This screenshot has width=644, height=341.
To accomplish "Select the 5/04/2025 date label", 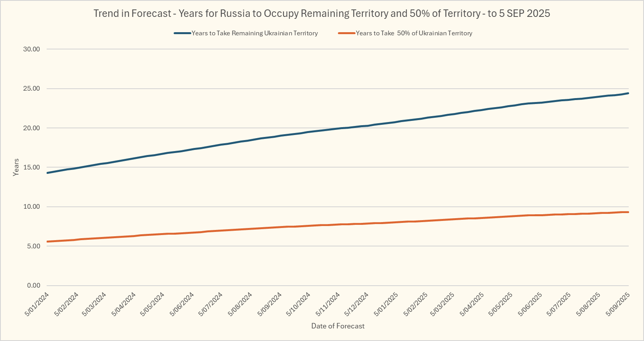I will pyautogui.click(x=473, y=304).
